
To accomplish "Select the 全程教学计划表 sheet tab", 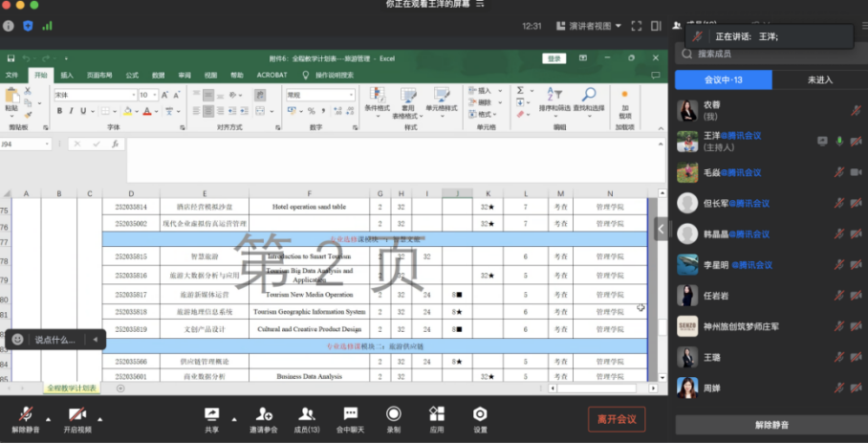I will (x=72, y=388).
